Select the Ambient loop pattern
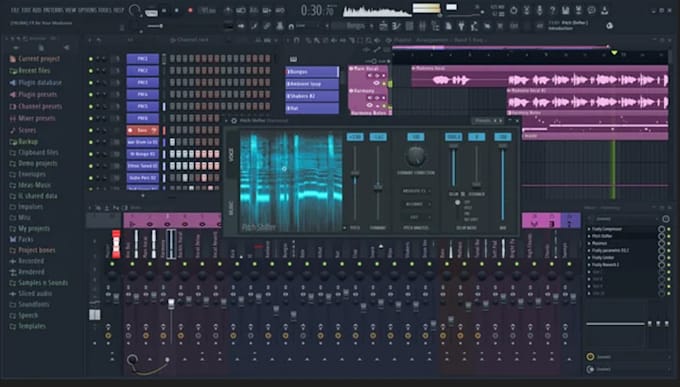680x387 pixels. coord(312,84)
